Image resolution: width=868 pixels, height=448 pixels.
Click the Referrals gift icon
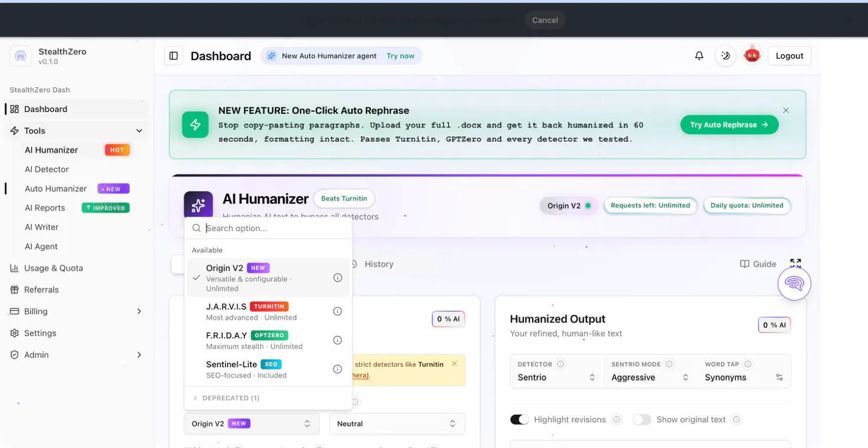tap(14, 290)
